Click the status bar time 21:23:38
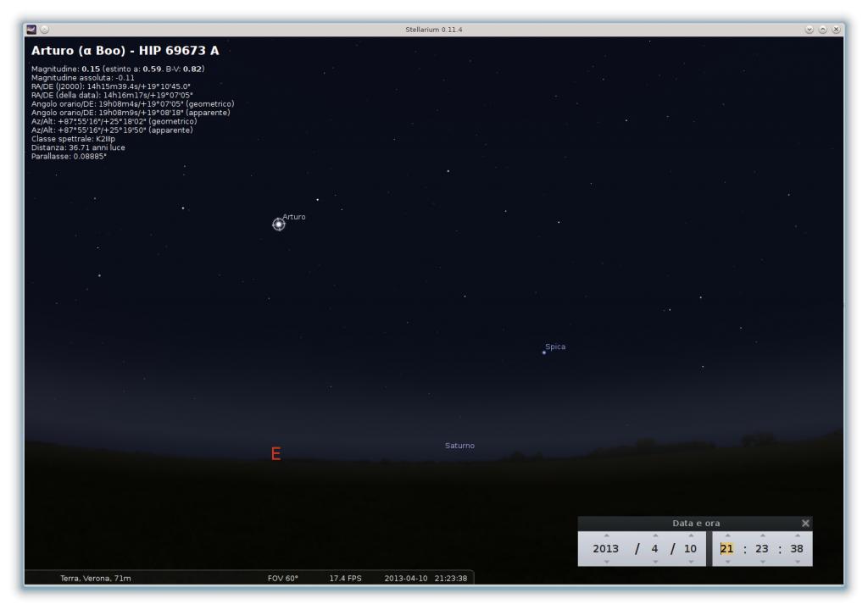Image resolution: width=868 pixels, height=610 pixels. [x=451, y=579]
